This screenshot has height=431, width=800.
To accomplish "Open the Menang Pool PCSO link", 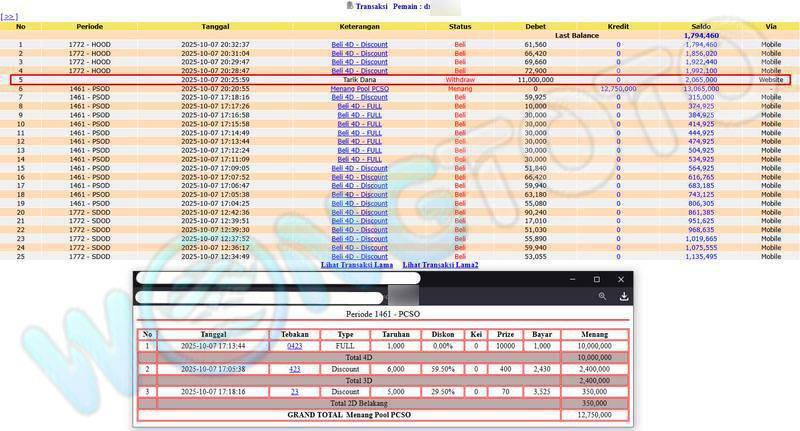I will tap(359, 89).
